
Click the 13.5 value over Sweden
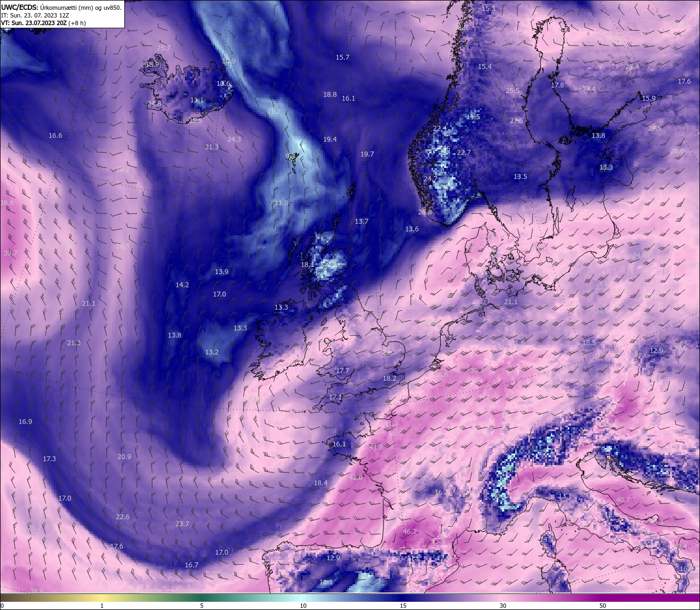pyautogui.click(x=520, y=177)
